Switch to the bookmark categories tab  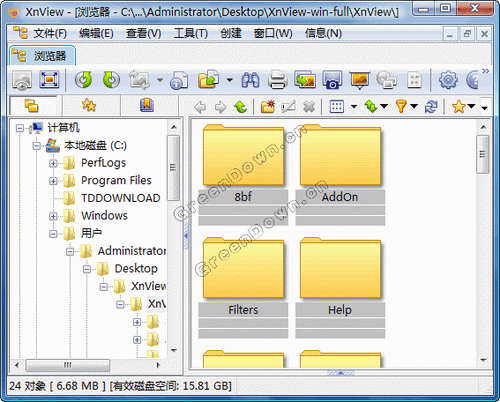[x=147, y=106]
